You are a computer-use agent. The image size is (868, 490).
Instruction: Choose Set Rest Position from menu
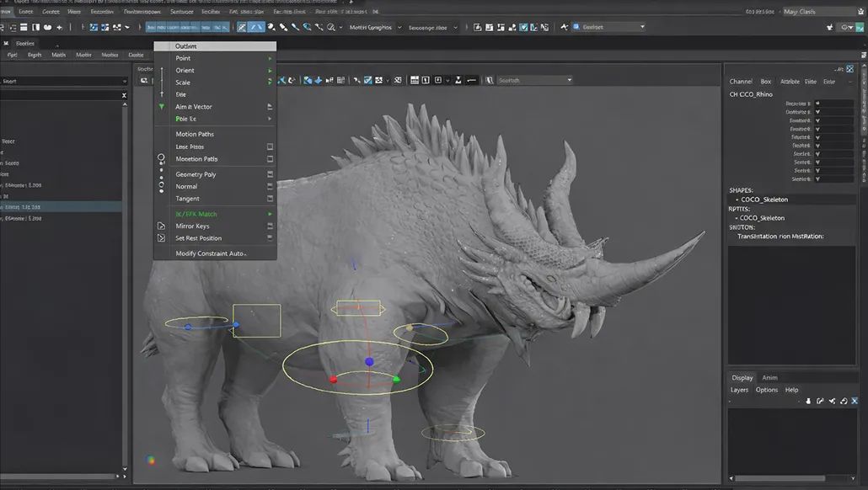coord(198,238)
